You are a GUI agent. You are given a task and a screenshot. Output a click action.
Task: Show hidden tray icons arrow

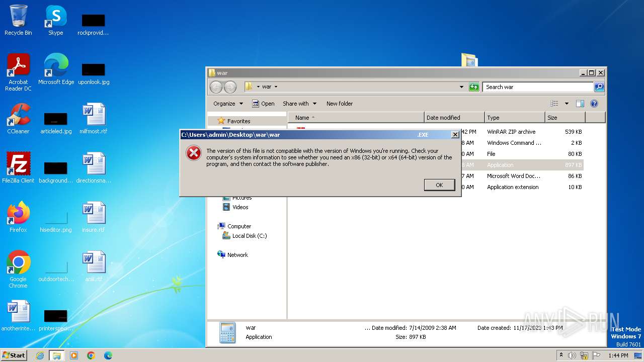(561, 355)
